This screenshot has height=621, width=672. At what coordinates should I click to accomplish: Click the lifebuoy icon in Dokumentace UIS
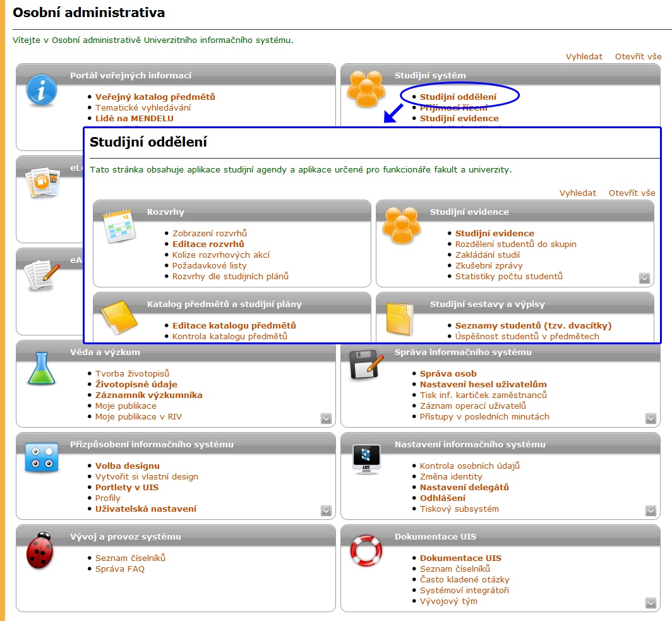366,551
